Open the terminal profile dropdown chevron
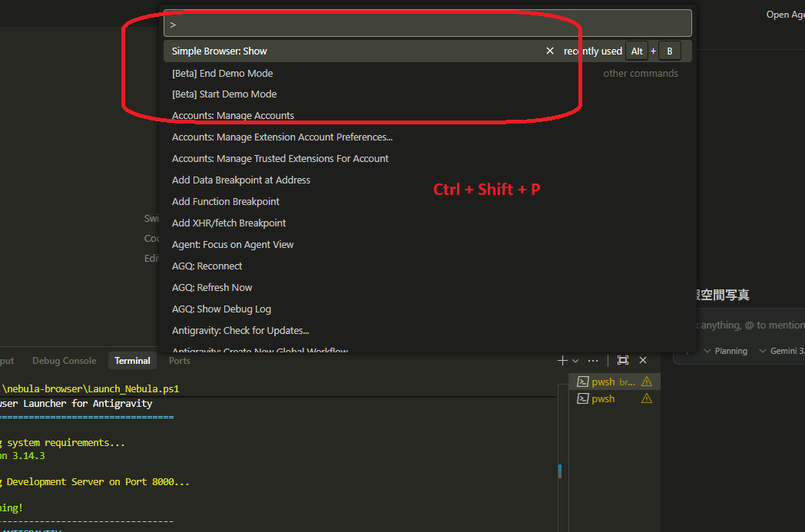The width and height of the screenshot is (805, 532). click(x=575, y=360)
